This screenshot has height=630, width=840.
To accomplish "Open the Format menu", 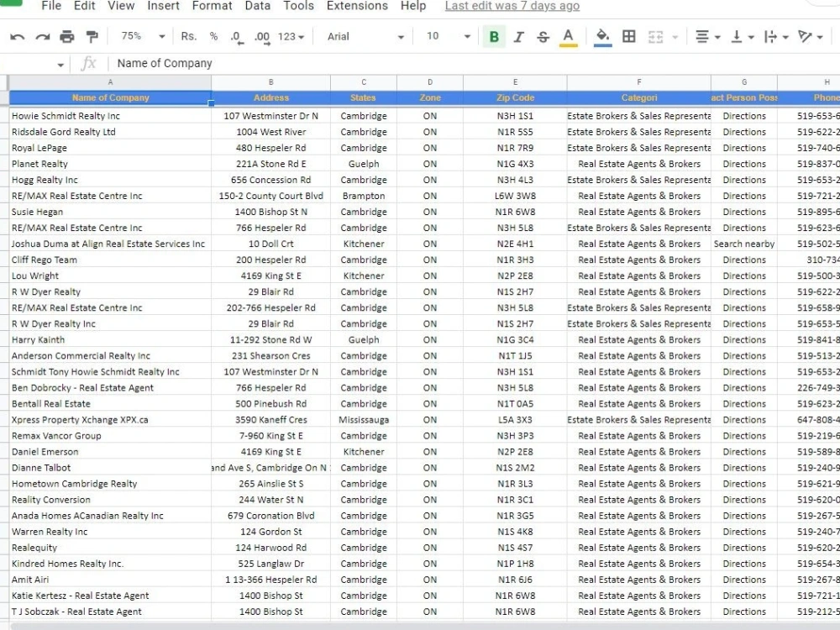I will 213,6.
